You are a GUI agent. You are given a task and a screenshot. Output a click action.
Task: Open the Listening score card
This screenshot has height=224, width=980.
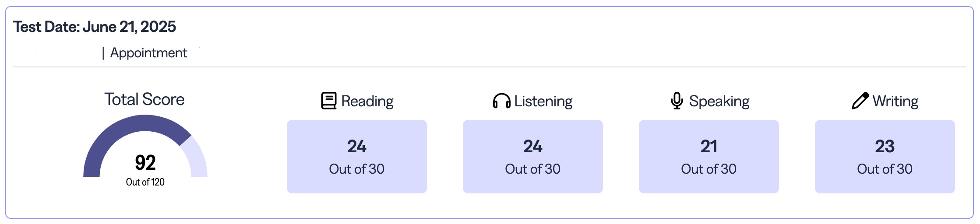click(532, 157)
